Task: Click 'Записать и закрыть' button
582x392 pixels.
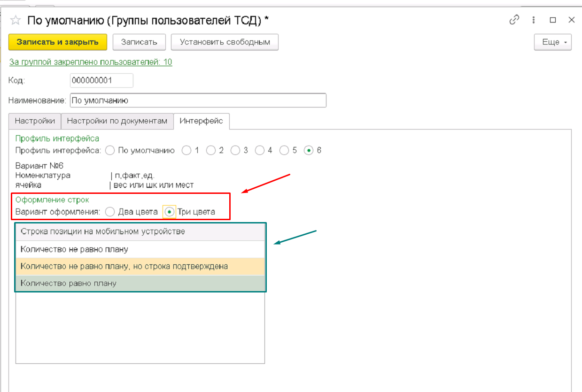Action: (58, 42)
